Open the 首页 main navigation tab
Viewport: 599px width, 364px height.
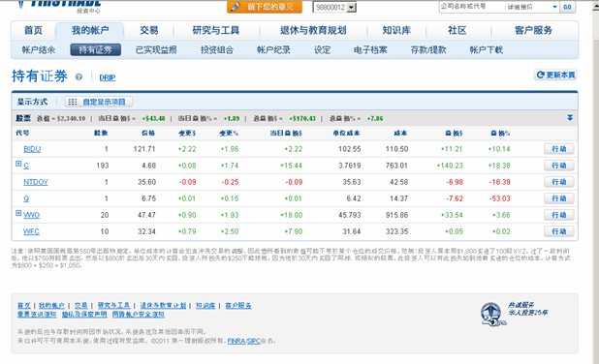coord(33,31)
